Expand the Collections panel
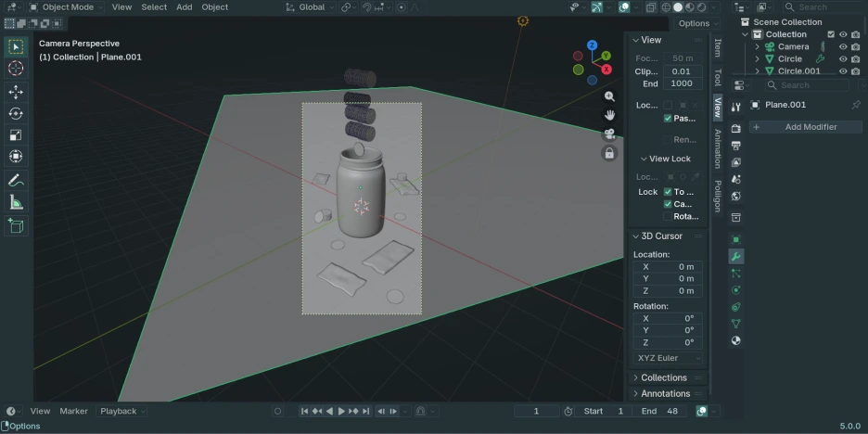 coord(664,377)
